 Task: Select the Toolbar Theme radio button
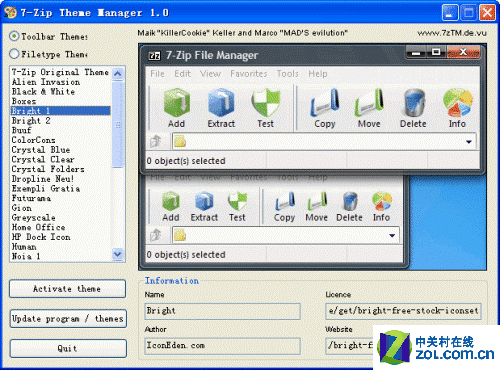pyautogui.click(x=14, y=36)
